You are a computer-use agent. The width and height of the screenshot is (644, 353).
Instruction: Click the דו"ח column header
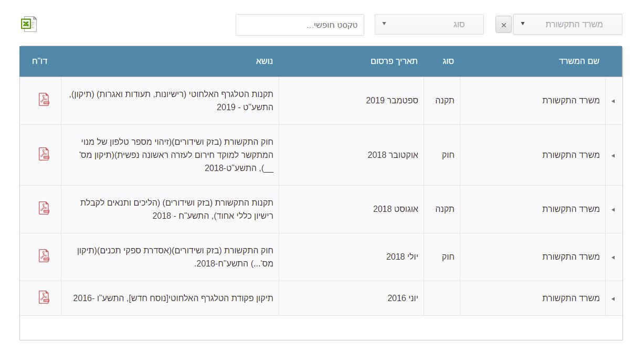40,61
